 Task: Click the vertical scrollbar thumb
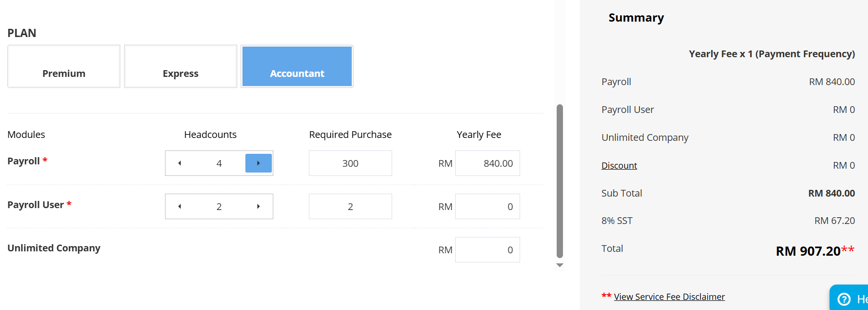(x=560, y=181)
